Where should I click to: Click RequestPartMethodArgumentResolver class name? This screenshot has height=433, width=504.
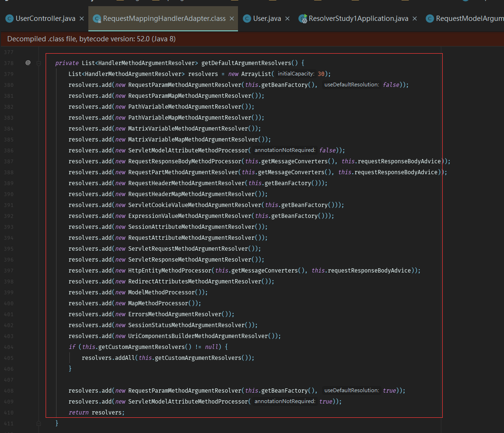click(183, 172)
